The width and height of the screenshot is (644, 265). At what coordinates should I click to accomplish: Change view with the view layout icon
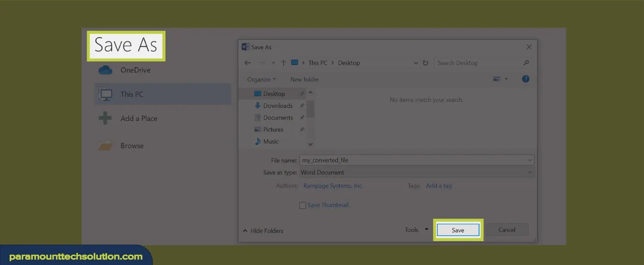(x=497, y=79)
